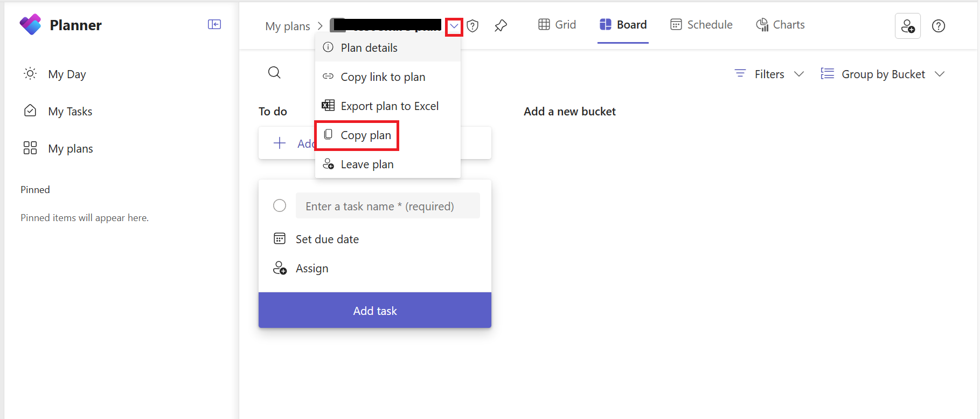Focus the task name input field
This screenshot has height=419, width=980.
tap(388, 205)
